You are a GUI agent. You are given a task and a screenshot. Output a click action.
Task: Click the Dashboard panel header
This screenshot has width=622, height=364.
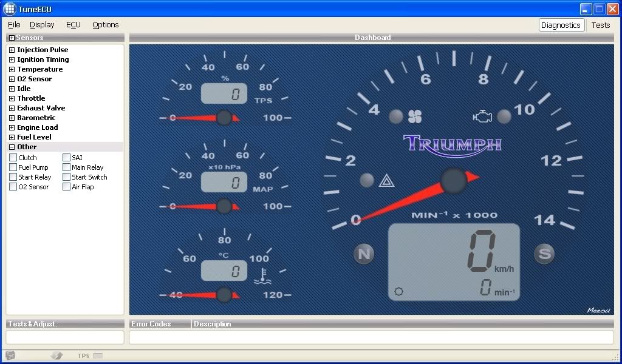(372, 38)
